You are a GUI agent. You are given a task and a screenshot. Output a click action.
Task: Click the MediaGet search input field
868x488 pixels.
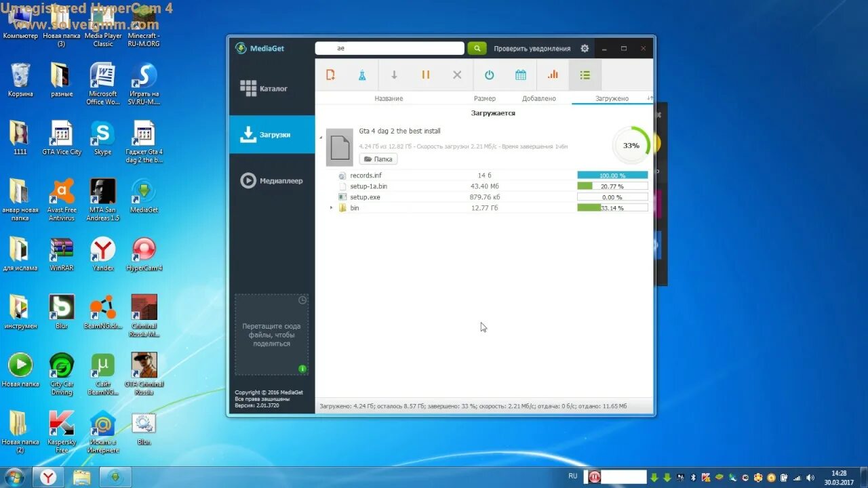tap(390, 48)
